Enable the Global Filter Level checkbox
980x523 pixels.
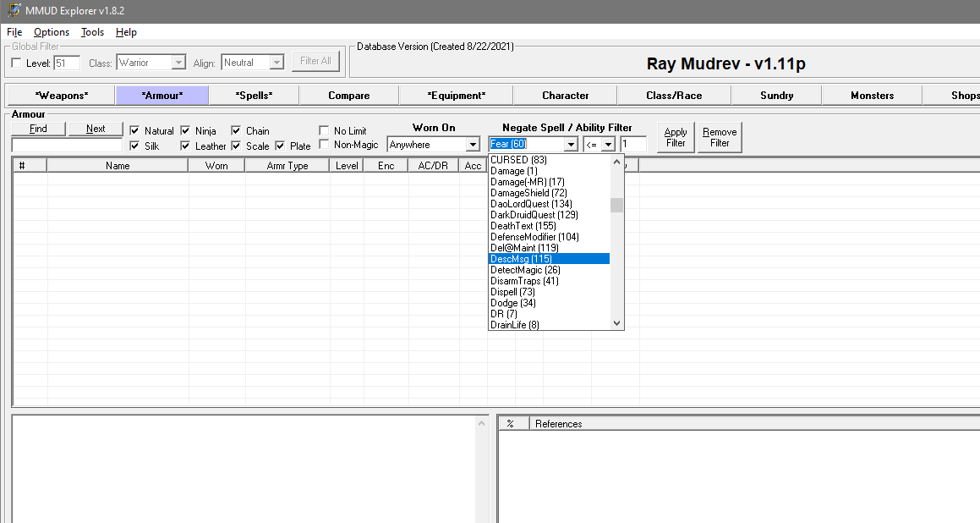pos(17,63)
